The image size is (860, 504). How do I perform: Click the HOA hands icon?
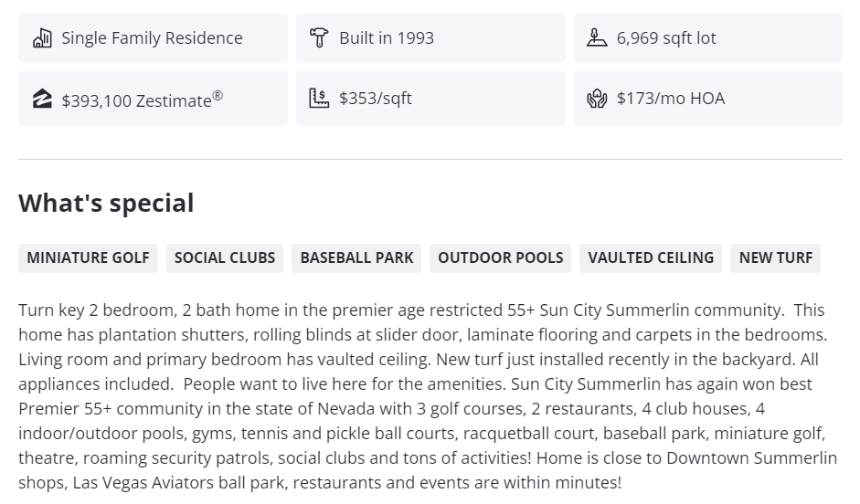click(597, 99)
